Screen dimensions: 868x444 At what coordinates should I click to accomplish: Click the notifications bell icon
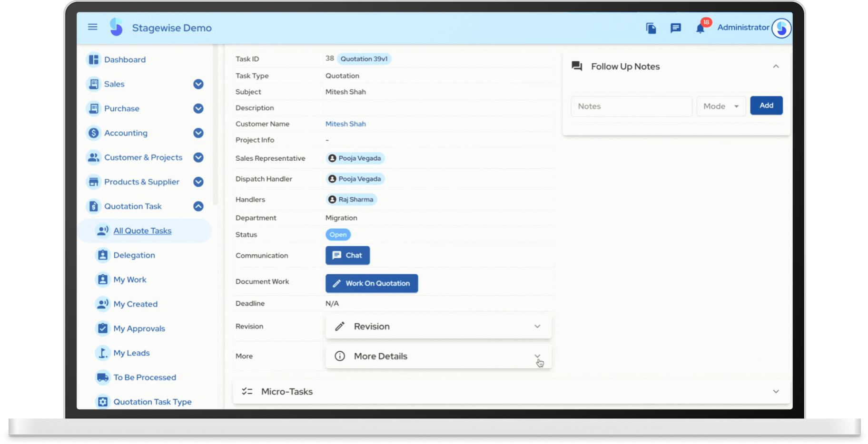pyautogui.click(x=700, y=29)
